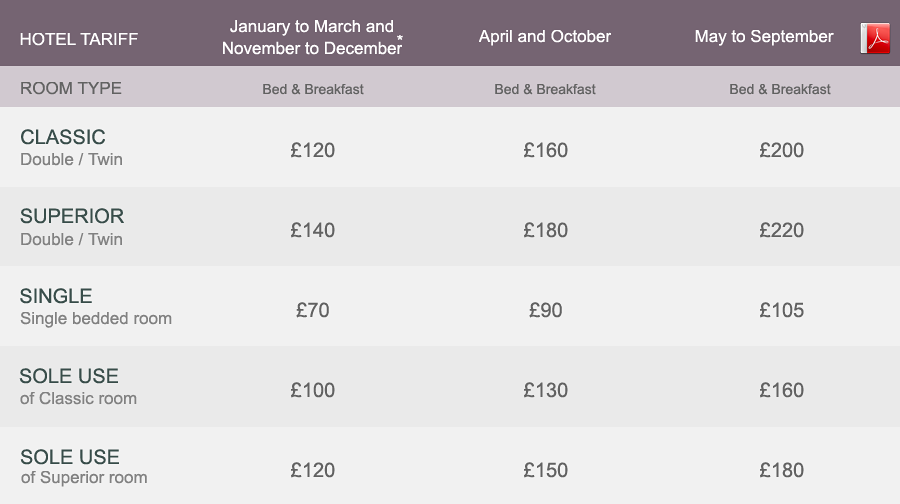Image resolution: width=900 pixels, height=504 pixels.
Task: Click the £200 Classic May to September price
Action: pyautogui.click(x=781, y=150)
